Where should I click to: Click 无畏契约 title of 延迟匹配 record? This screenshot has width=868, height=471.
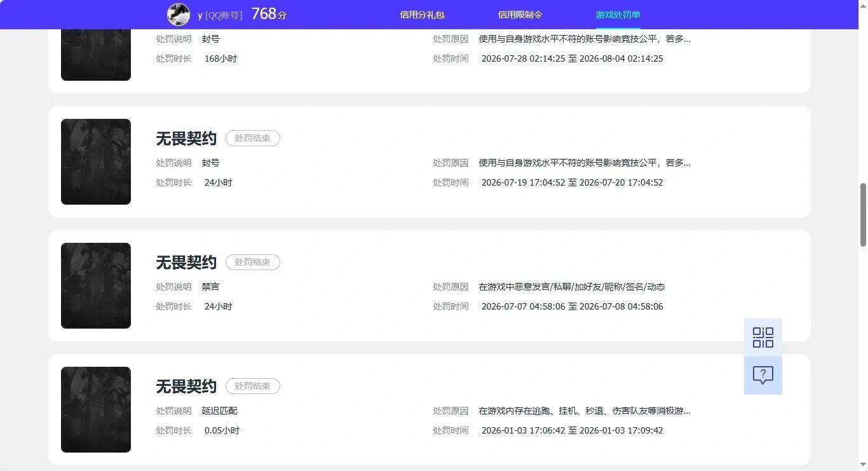(186, 386)
